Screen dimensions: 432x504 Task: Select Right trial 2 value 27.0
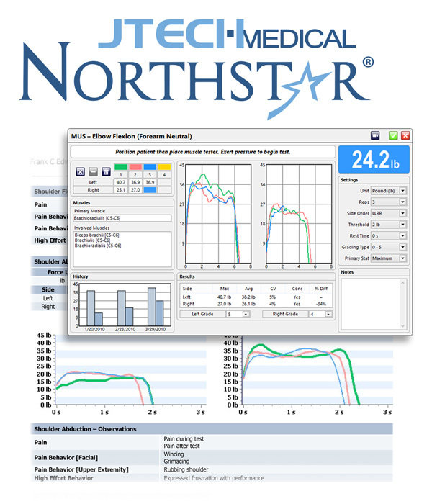[135, 190]
